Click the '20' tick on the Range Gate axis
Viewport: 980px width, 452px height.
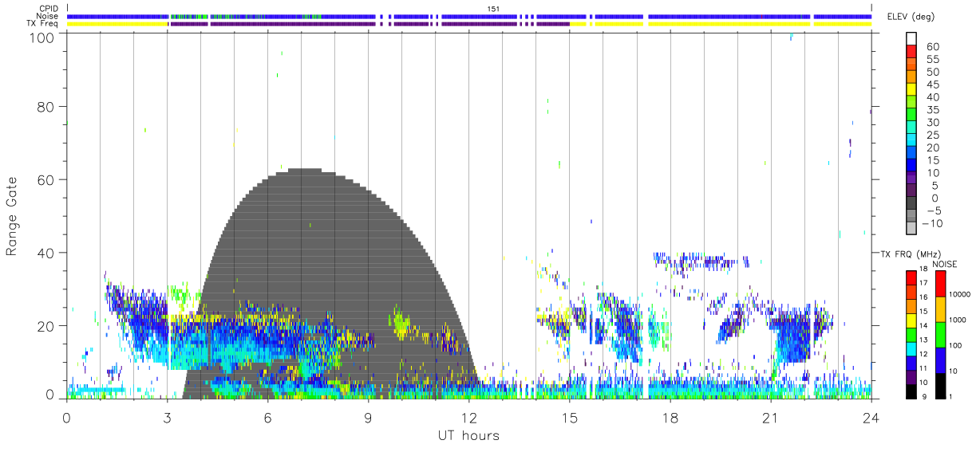tap(45, 325)
